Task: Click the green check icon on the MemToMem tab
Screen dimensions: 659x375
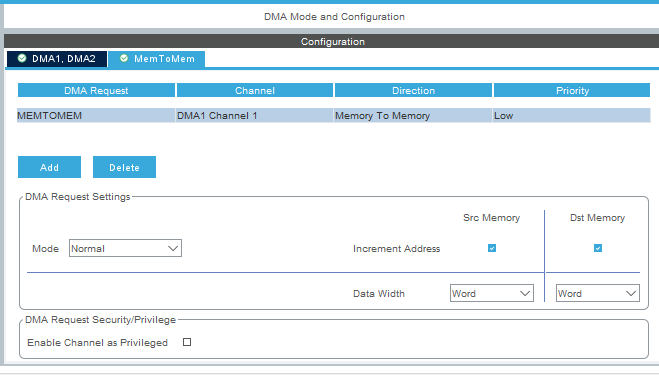Action: click(124, 58)
